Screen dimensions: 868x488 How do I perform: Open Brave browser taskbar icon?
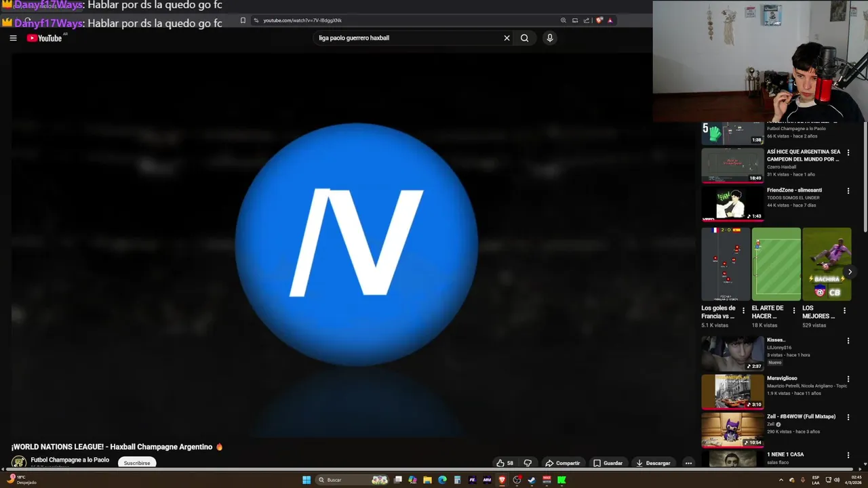(502, 480)
